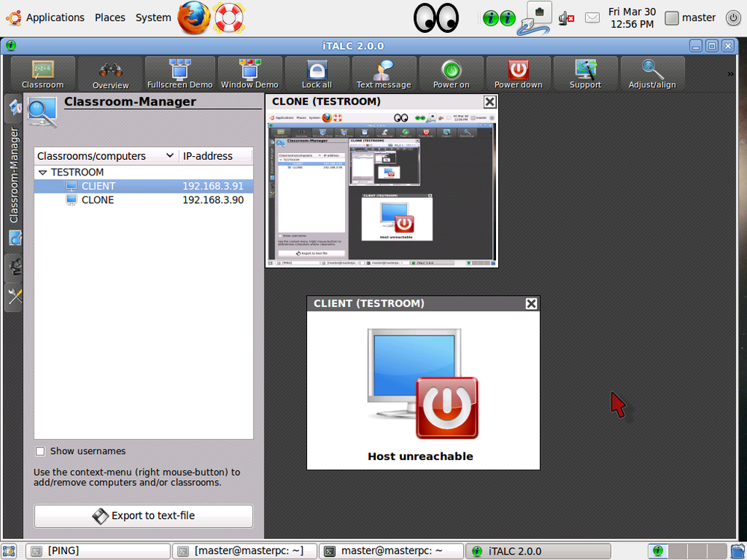
Task: Switch to the [master@masterpc: ~] task
Action: 244,551
